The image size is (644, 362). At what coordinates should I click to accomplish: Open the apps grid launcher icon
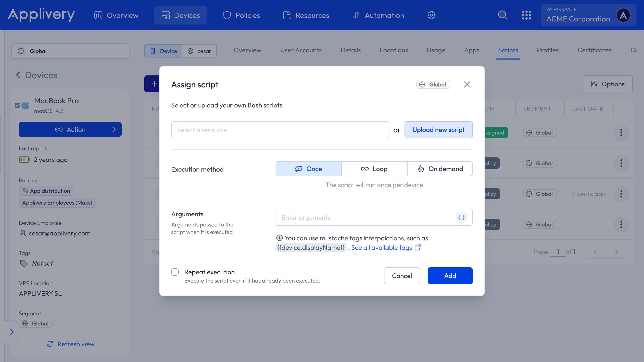(527, 15)
